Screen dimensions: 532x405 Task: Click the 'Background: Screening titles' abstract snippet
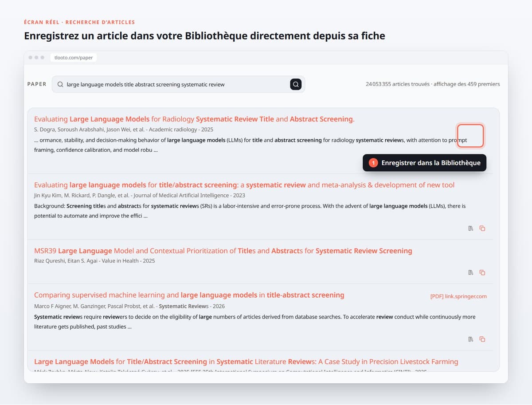[250, 211]
